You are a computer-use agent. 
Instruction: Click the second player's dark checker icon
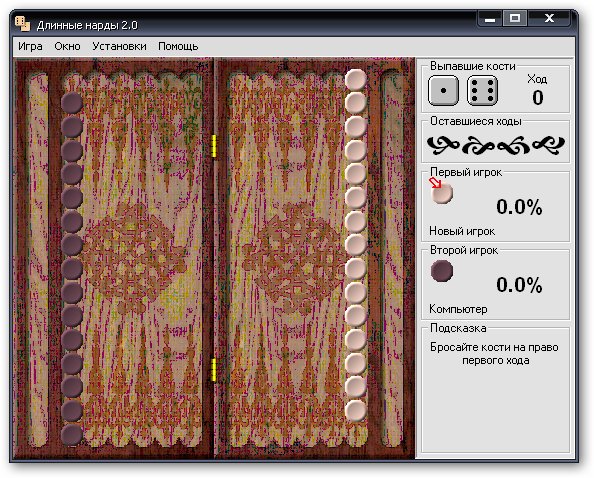pyautogui.click(x=442, y=271)
